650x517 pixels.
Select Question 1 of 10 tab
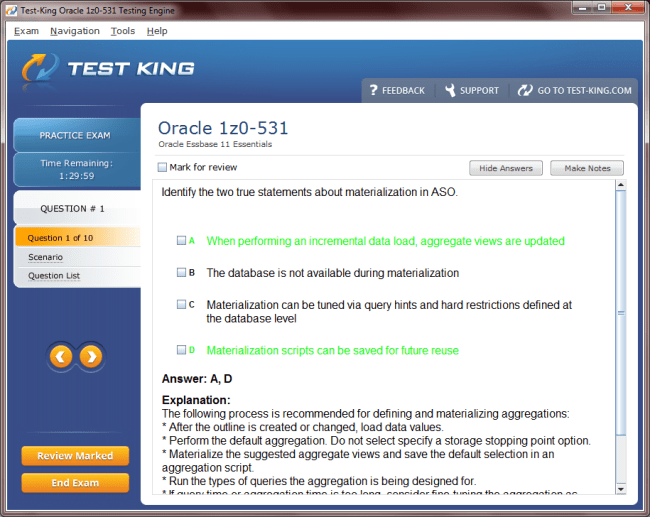coord(78,238)
